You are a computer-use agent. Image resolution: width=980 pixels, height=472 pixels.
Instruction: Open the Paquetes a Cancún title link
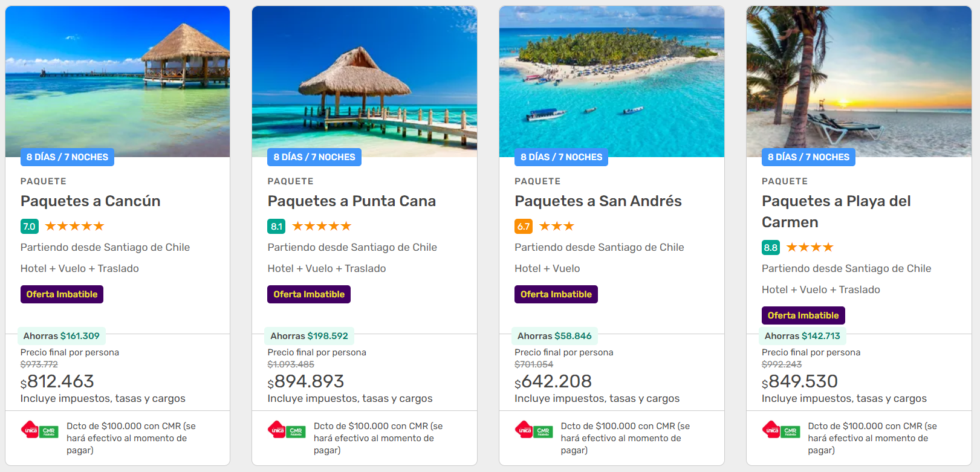pyautogui.click(x=91, y=201)
